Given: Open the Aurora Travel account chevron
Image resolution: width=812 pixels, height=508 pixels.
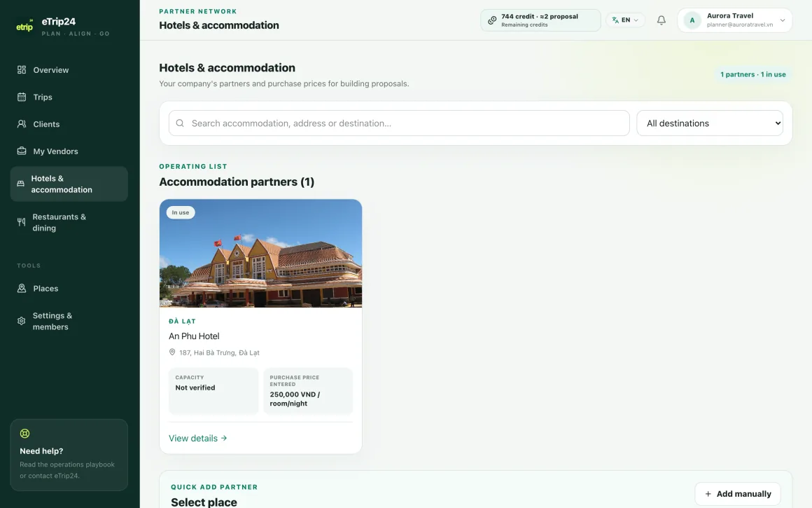Looking at the screenshot, I should point(783,20).
